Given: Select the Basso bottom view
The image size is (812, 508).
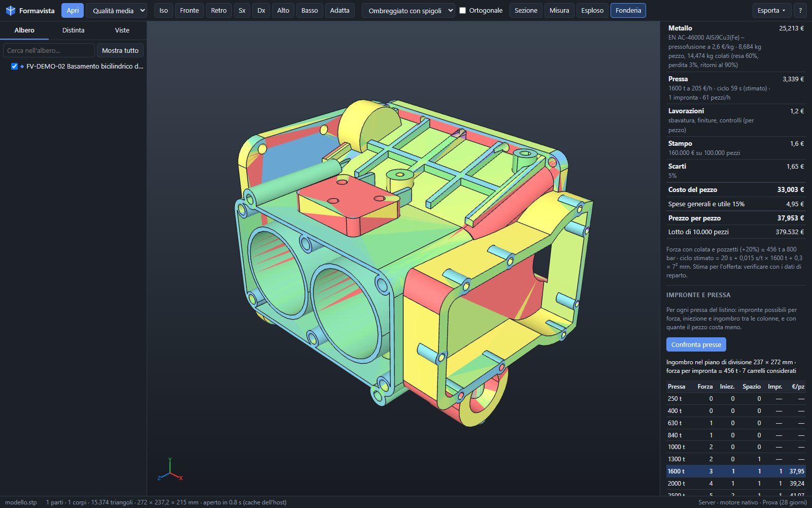Looking at the screenshot, I should pos(310,11).
